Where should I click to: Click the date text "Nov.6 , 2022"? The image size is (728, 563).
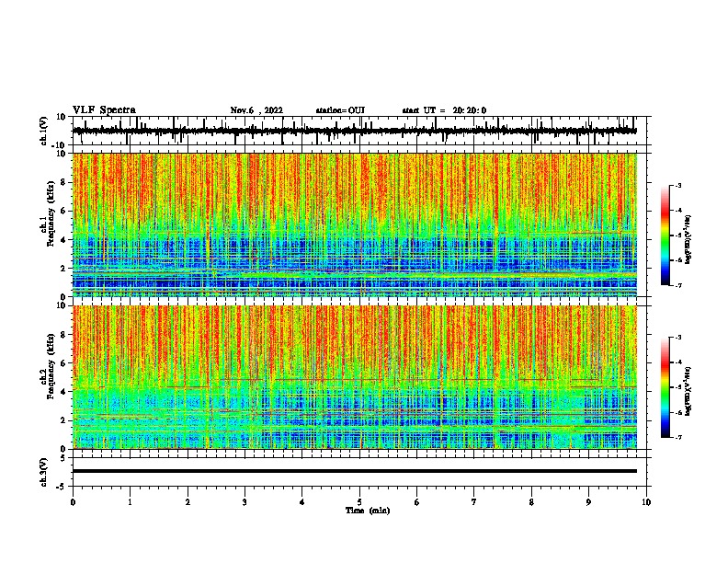256,110
